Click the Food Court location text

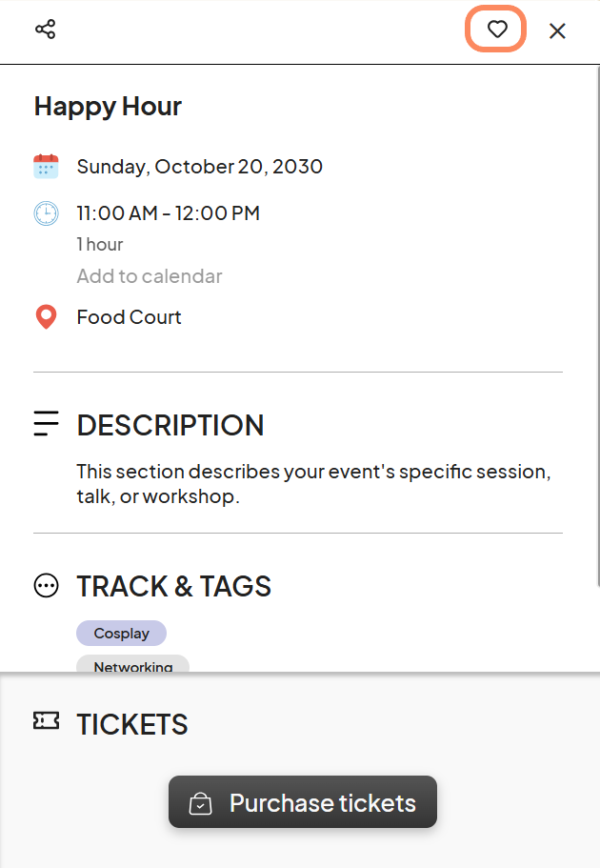click(x=129, y=317)
